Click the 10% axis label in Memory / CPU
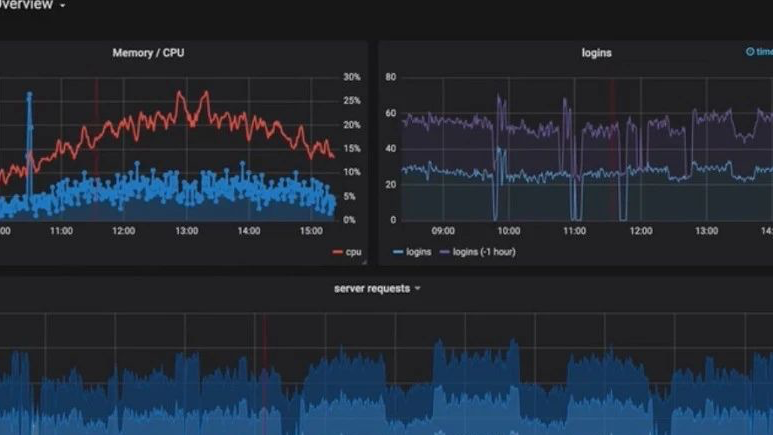The width and height of the screenshot is (773, 435). [351, 172]
